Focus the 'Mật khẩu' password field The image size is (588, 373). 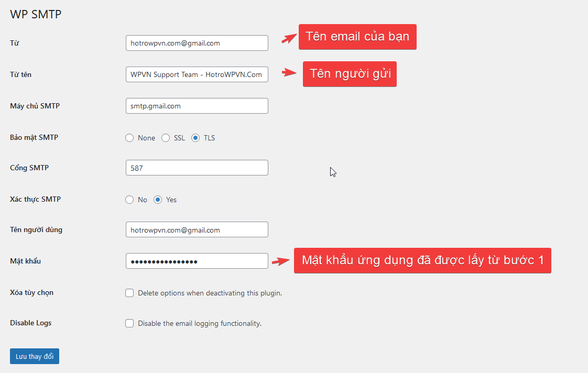(x=197, y=261)
